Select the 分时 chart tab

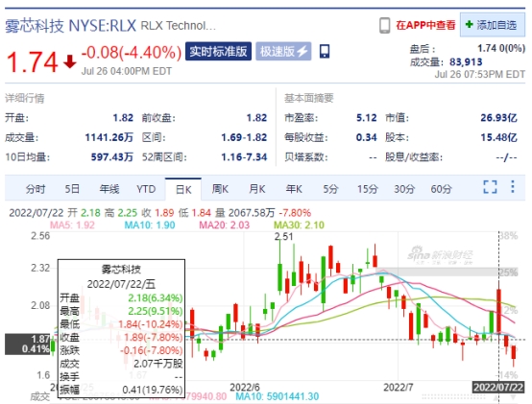(36, 189)
